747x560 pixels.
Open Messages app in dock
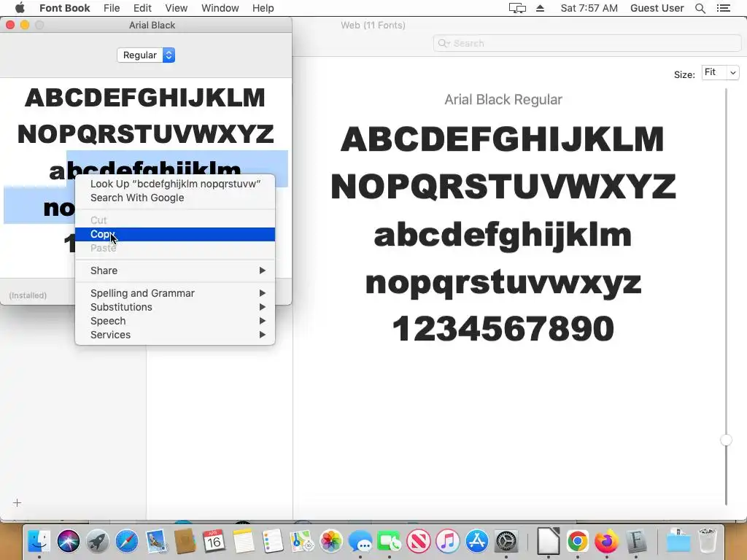[x=360, y=542]
